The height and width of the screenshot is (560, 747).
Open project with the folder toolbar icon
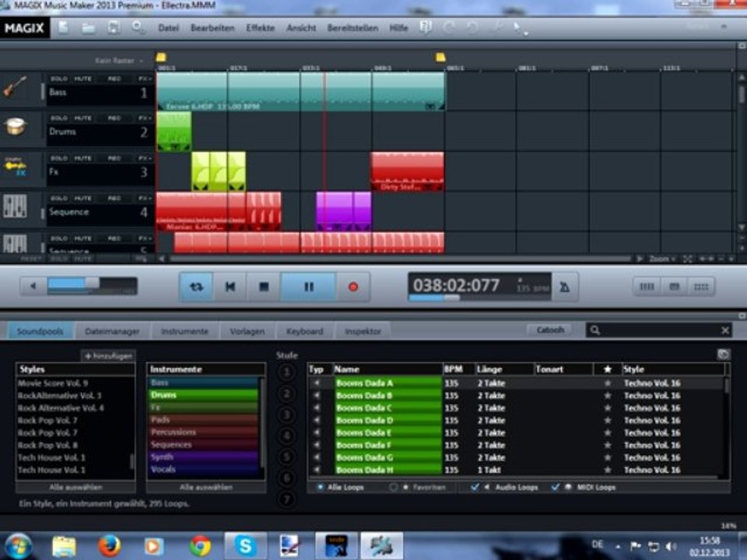(x=88, y=28)
